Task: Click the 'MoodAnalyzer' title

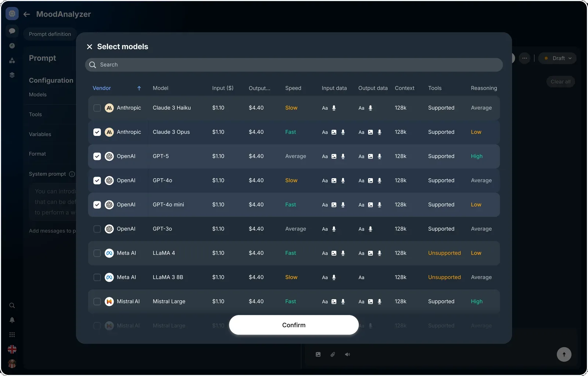Action: (64, 14)
